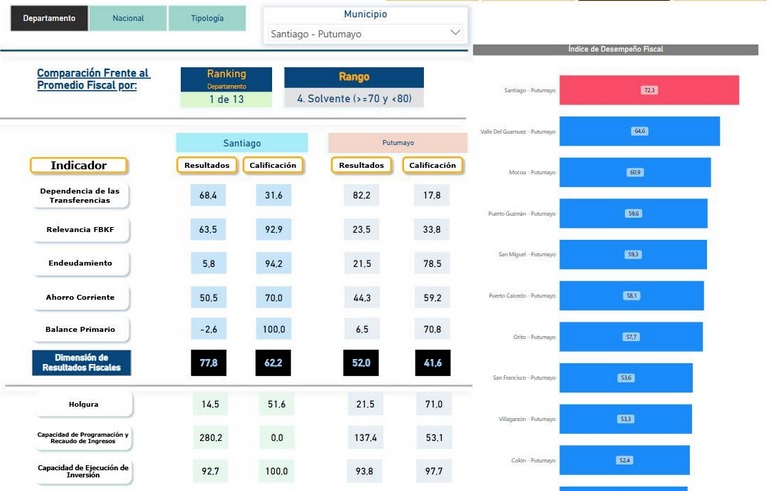Viewport: 776px width, 491px height.
Task: Click the Ranking Departamento header box
Action: coord(226,78)
